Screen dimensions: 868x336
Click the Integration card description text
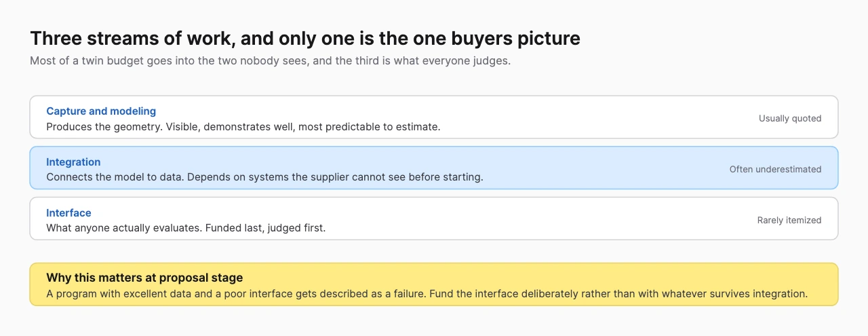point(264,177)
